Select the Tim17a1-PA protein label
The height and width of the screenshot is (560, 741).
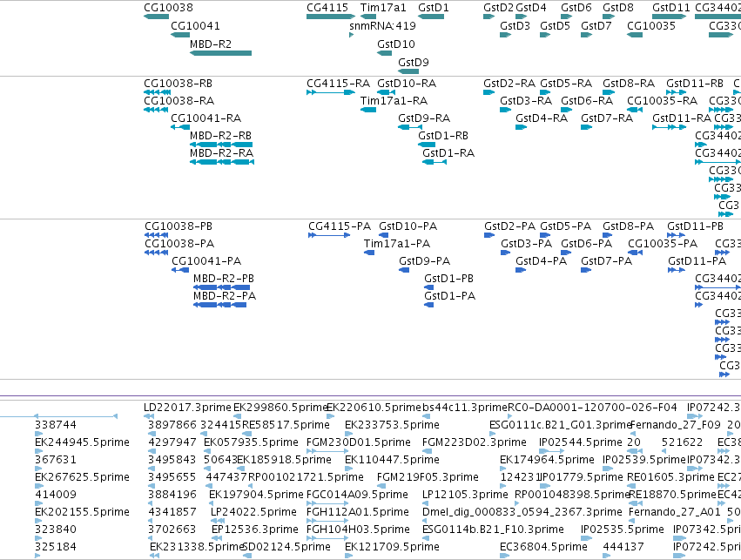[x=397, y=245]
